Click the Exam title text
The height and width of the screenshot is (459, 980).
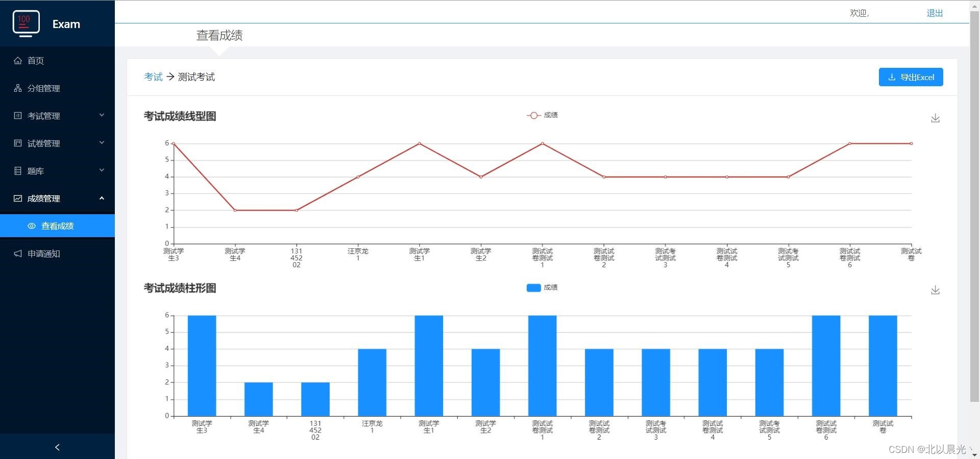click(x=66, y=24)
